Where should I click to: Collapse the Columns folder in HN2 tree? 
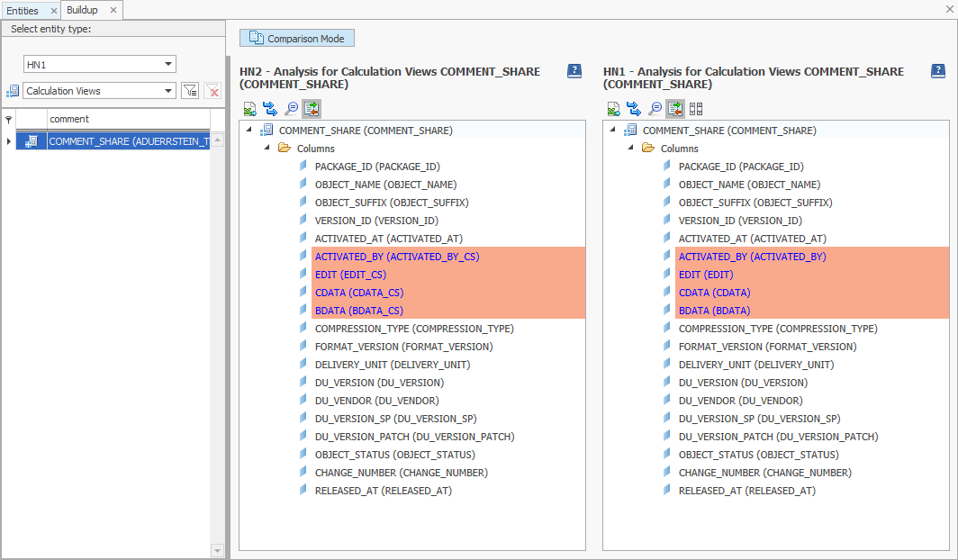267,149
